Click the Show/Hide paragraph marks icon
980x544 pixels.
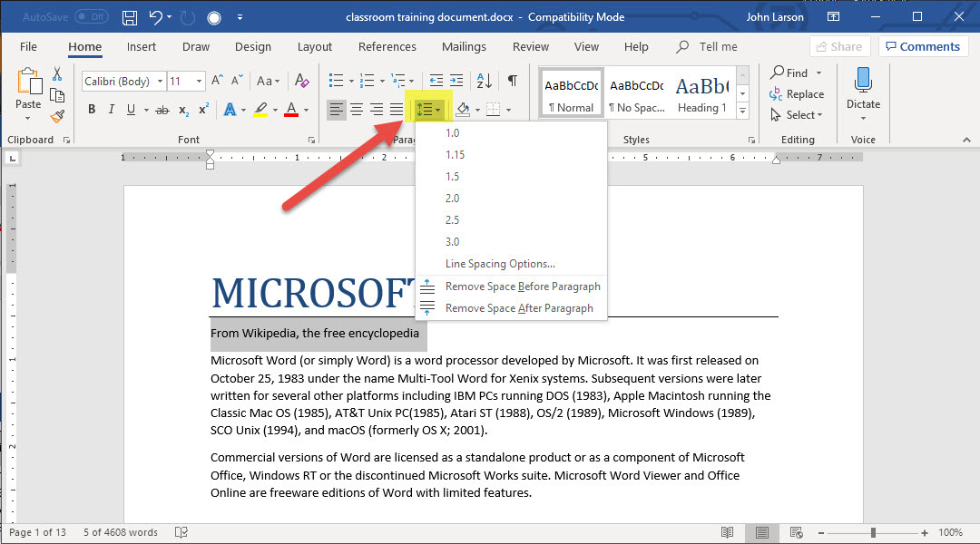(x=513, y=81)
